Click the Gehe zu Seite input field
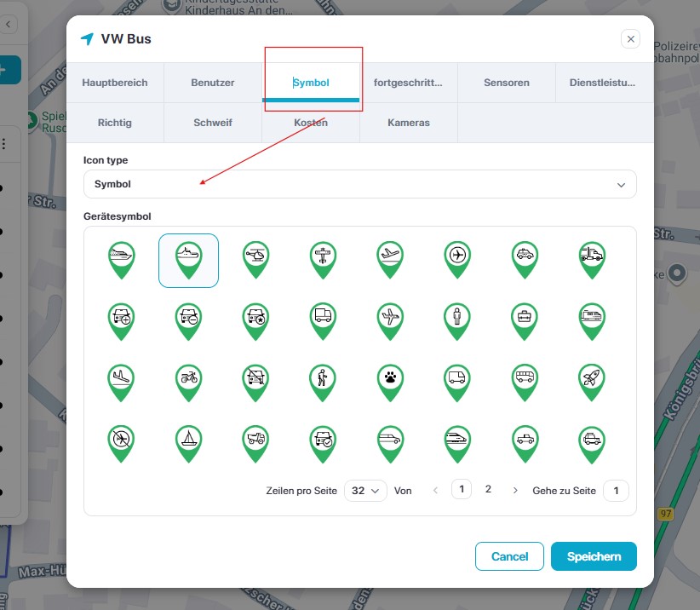 tap(616, 491)
